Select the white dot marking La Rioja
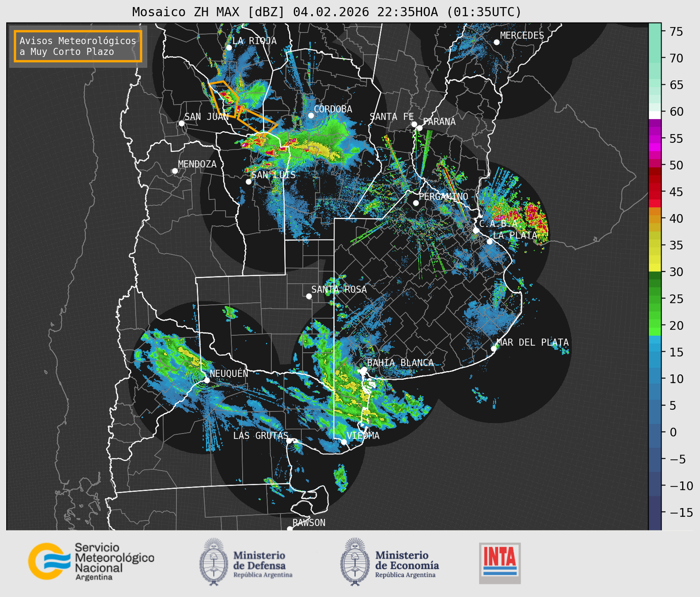The width and height of the screenshot is (700, 597). (x=229, y=48)
